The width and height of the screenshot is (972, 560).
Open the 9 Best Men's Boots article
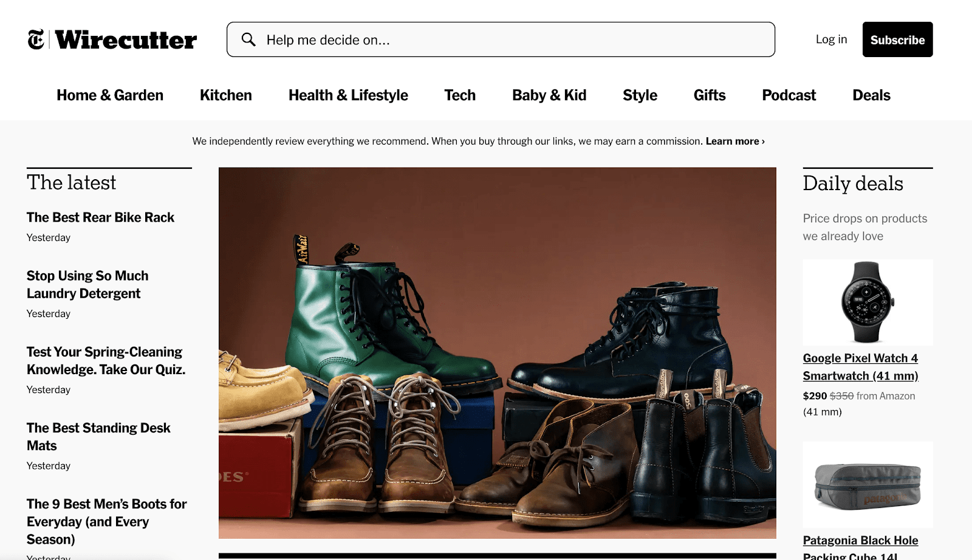[106, 521]
